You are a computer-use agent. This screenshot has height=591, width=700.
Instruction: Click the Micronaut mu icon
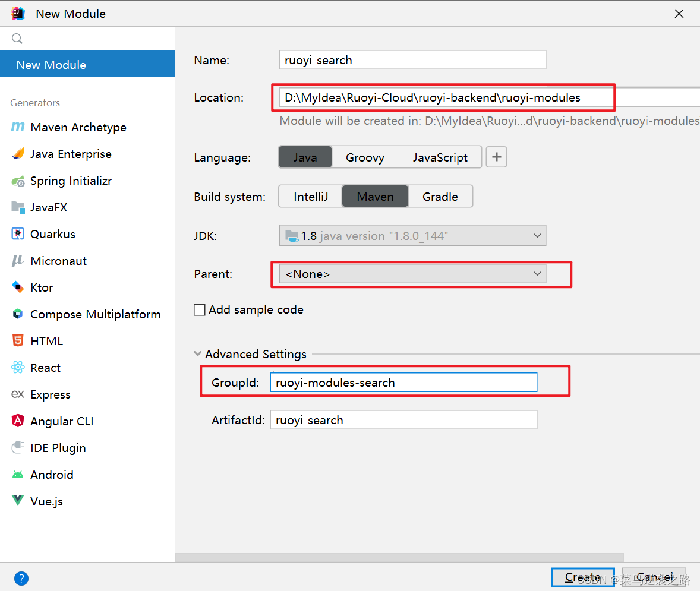(x=17, y=261)
